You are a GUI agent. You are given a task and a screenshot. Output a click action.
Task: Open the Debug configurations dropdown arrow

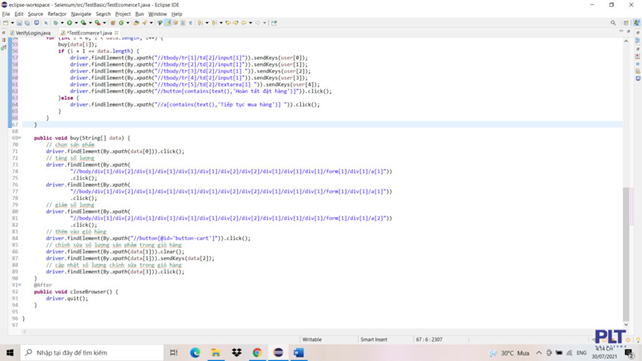click(x=62, y=23)
